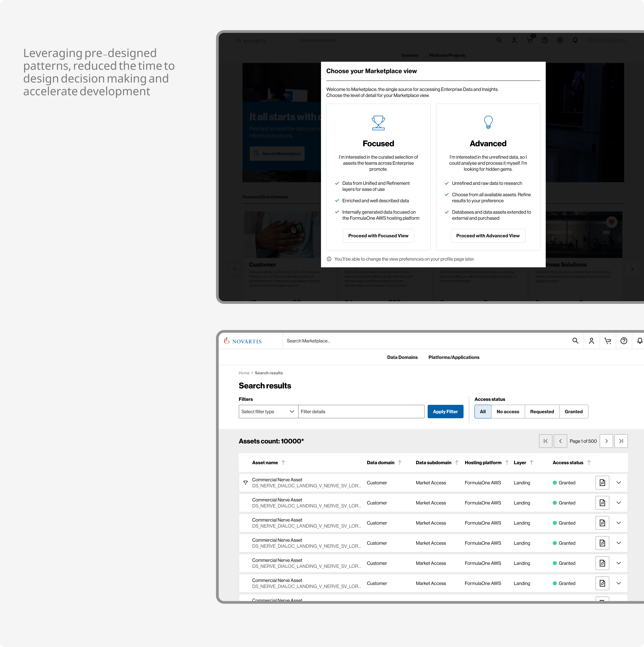Viewport: 644px width, 647px height.
Task: Open the document preview icon in the second asset row
Action: tap(602, 503)
